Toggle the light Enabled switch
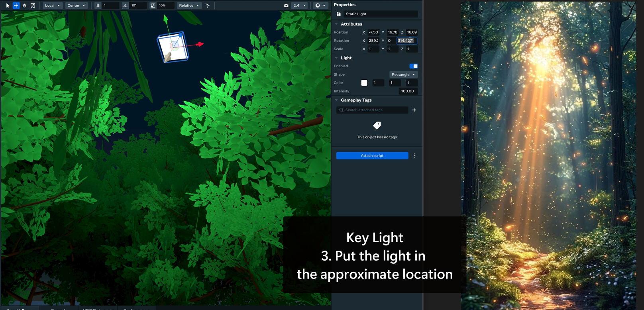This screenshot has height=310, width=644. [413, 66]
